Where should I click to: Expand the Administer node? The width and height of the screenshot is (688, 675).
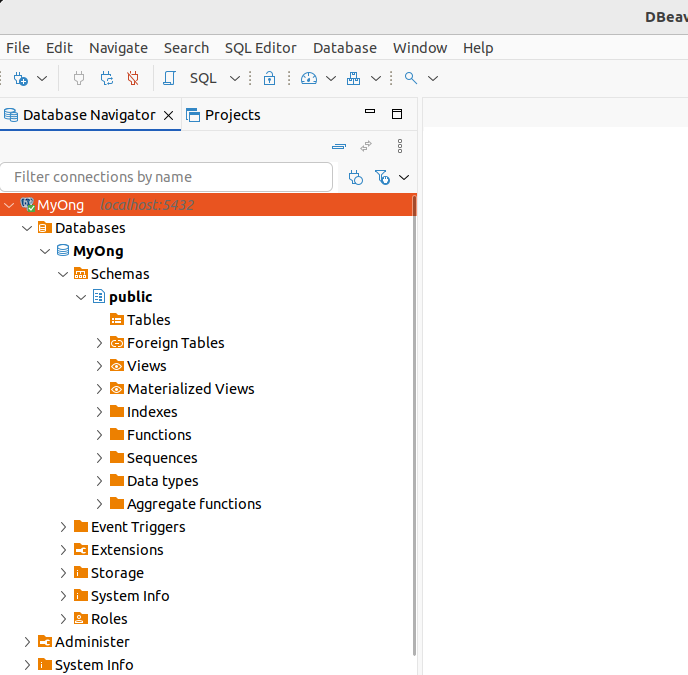[x=27, y=642]
